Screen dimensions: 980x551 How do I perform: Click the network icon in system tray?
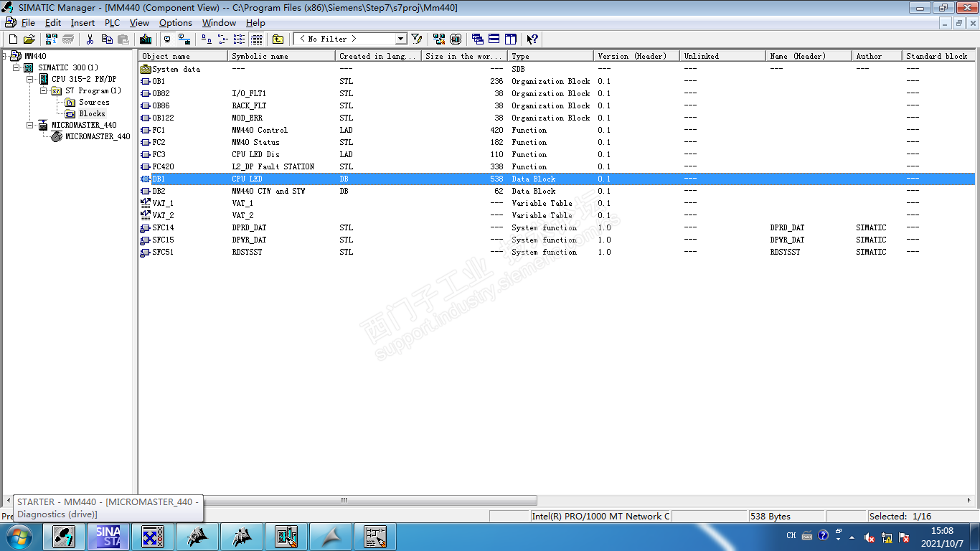tap(887, 537)
